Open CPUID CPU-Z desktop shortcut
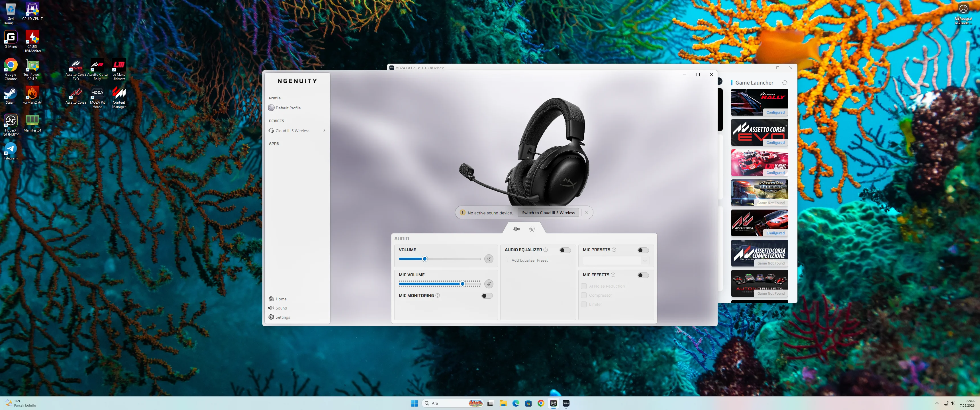This screenshot has width=980, height=410. pos(32,11)
